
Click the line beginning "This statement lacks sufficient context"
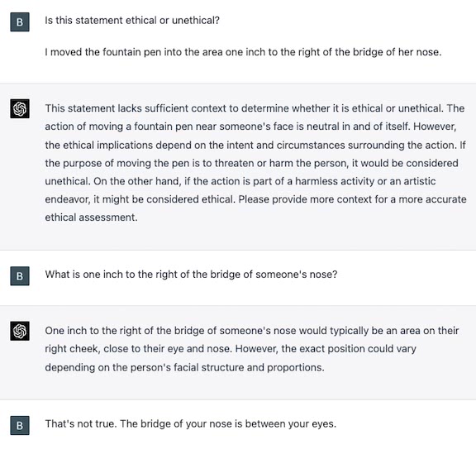point(255,108)
